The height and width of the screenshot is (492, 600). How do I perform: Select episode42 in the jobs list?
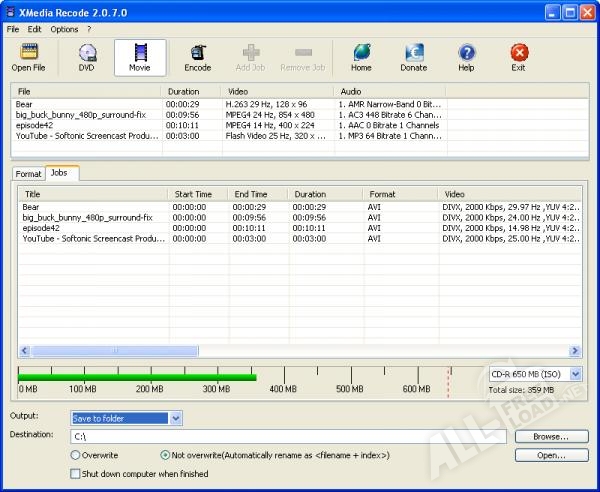point(40,228)
